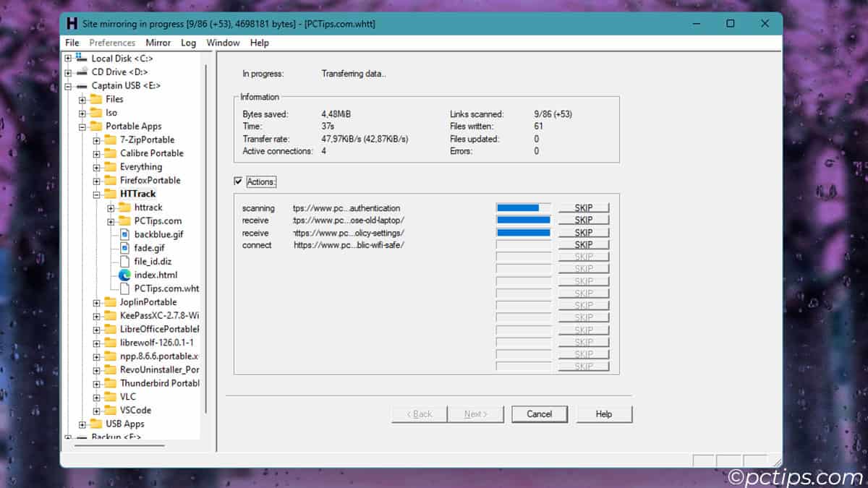This screenshot has height=488, width=868.
Task: Click the HTTrack folder icon in tree
Action: pos(110,194)
